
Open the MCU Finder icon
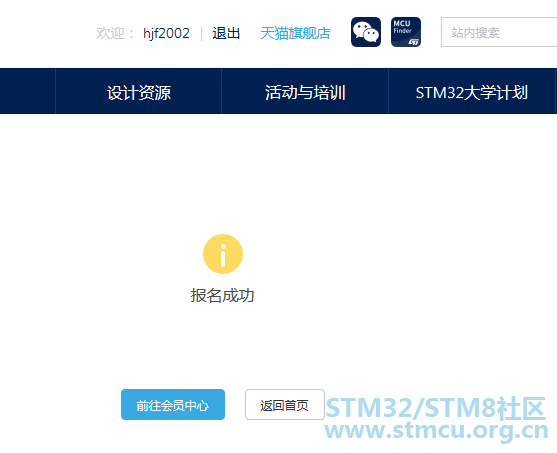(406, 32)
